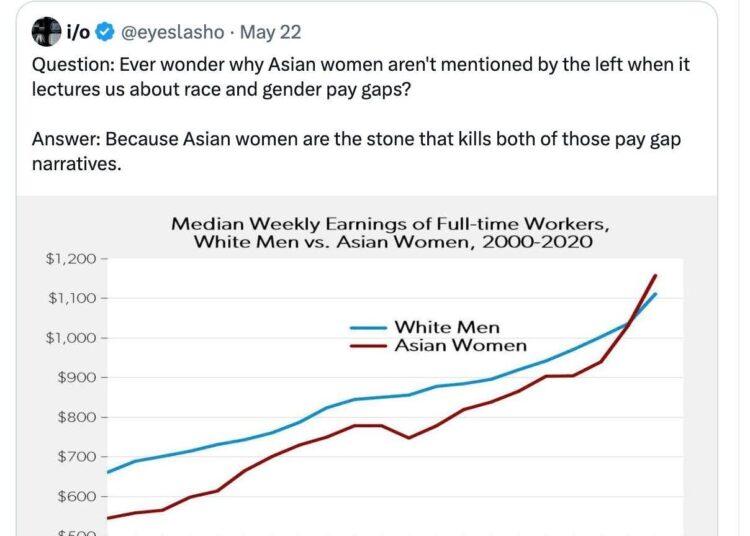This screenshot has height=536, width=750.
Task: Click the $700 axis label
Action: pyautogui.click(x=77, y=457)
